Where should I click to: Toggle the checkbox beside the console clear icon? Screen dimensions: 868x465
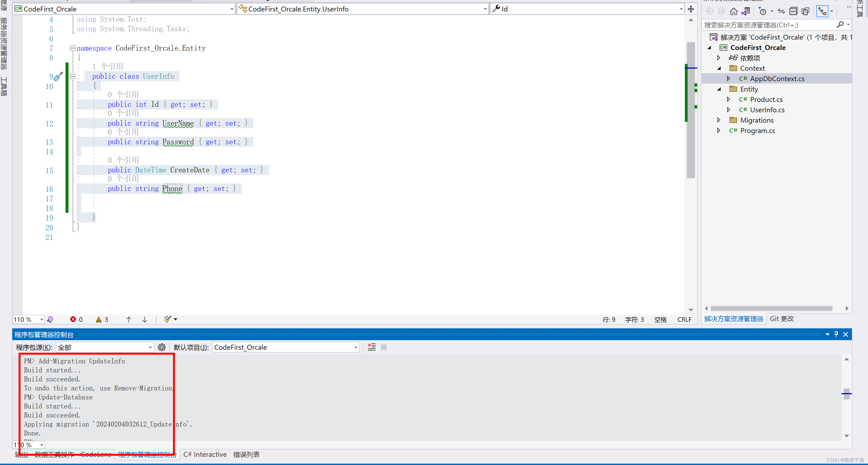(x=383, y=347)
